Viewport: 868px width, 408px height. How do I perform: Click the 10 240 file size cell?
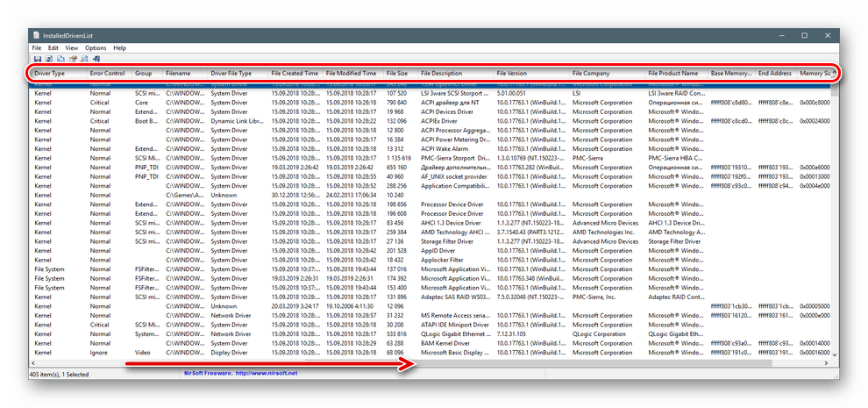[397, 195]
